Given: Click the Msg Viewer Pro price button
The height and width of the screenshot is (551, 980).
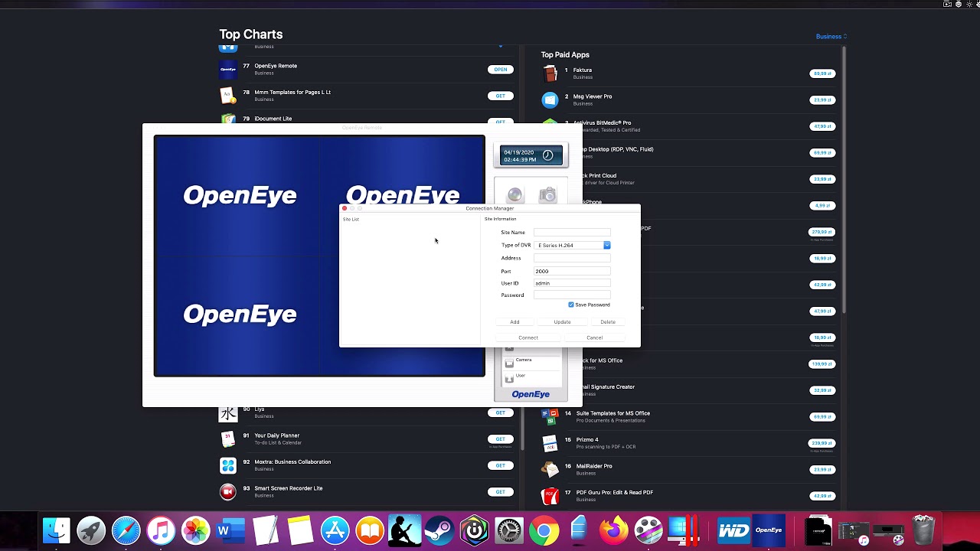Looking at the screenshot, I should pyautogui.click(x=822, y=99).
